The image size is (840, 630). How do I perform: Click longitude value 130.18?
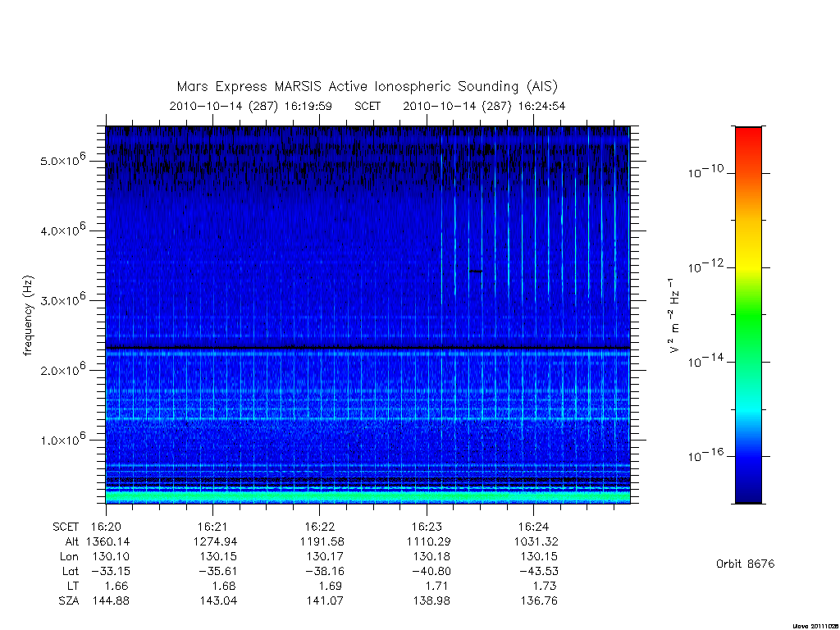point(431,557)
